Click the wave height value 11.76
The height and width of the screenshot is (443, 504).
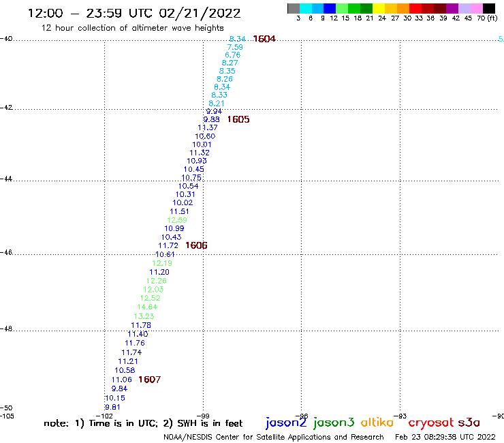click(135, 343)
